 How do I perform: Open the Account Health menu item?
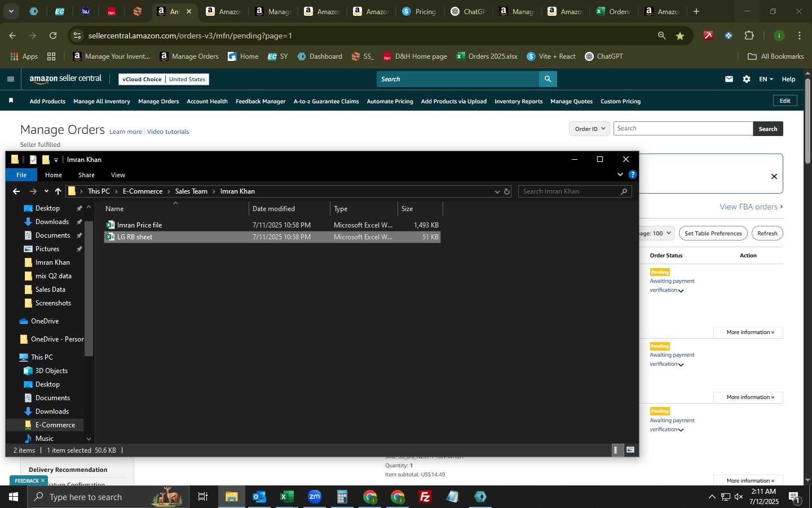(207, 102)
